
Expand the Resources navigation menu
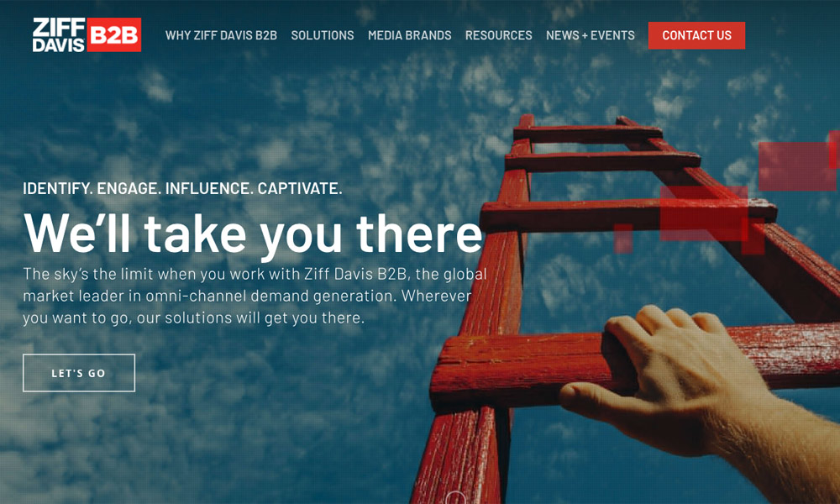499,35
